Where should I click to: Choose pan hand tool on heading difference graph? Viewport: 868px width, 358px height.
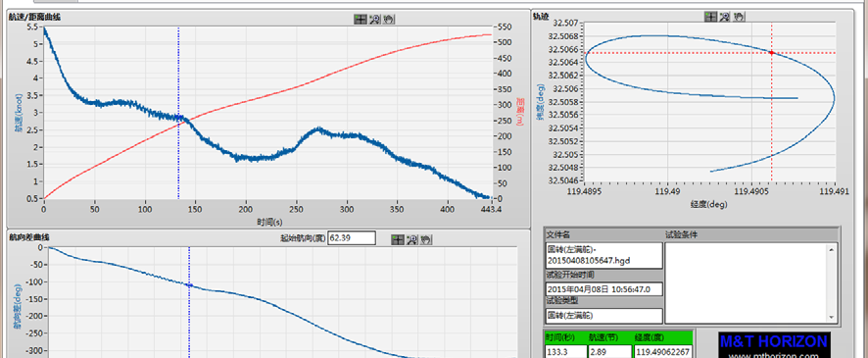[x=425, y=239]
